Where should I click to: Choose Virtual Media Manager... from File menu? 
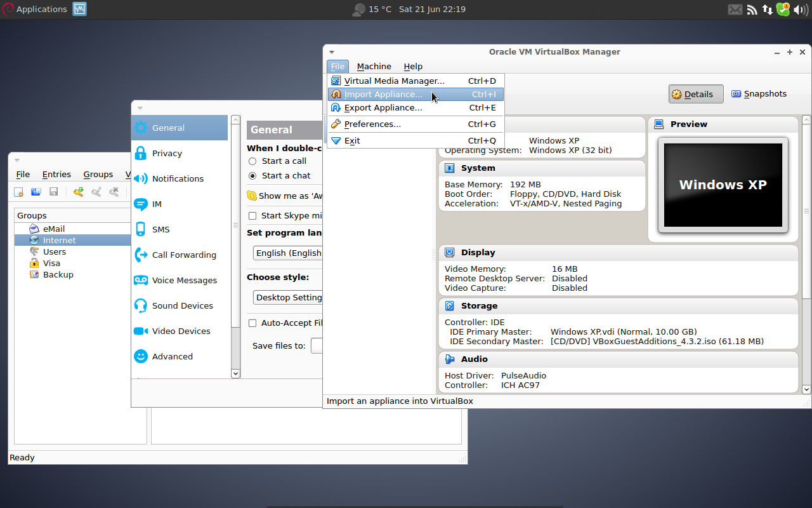416,81
